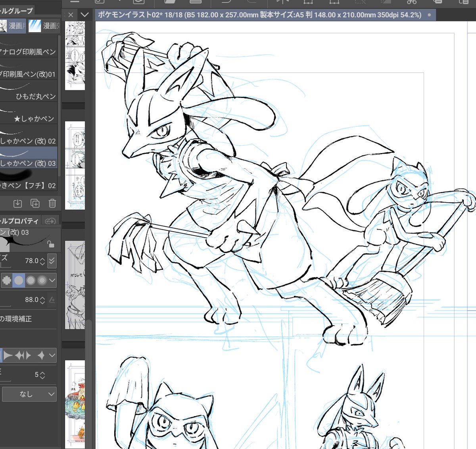Switch to the first 漫画 sub tool group tab
Image resolution: width=476 pixels, height=449 pixels.
tap(13, 26)
